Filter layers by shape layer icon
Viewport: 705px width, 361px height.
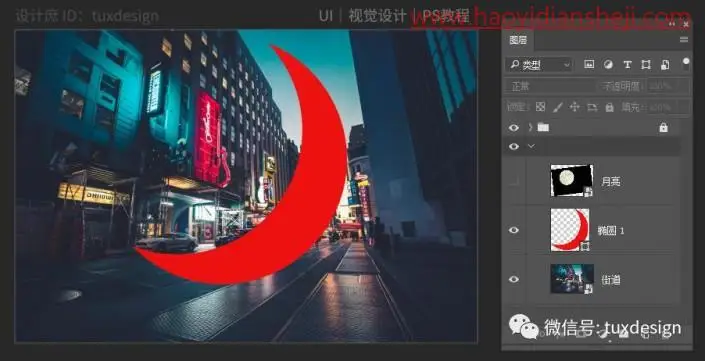pos(646,65)
